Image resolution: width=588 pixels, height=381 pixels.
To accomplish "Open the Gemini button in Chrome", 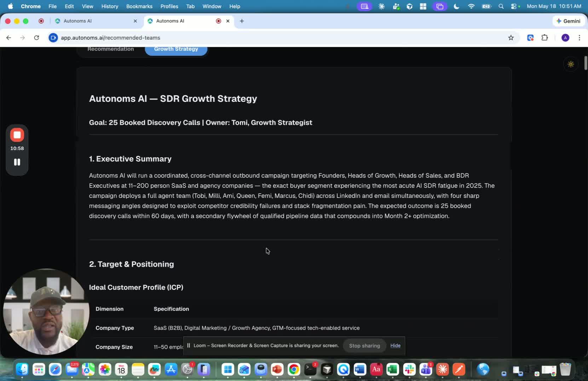I will point(568,21).
